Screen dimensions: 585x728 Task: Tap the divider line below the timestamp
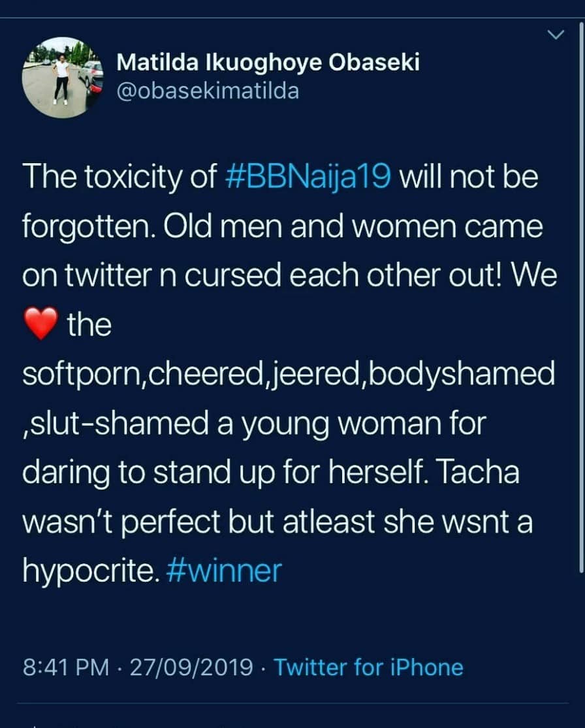[x=292, y=703]
